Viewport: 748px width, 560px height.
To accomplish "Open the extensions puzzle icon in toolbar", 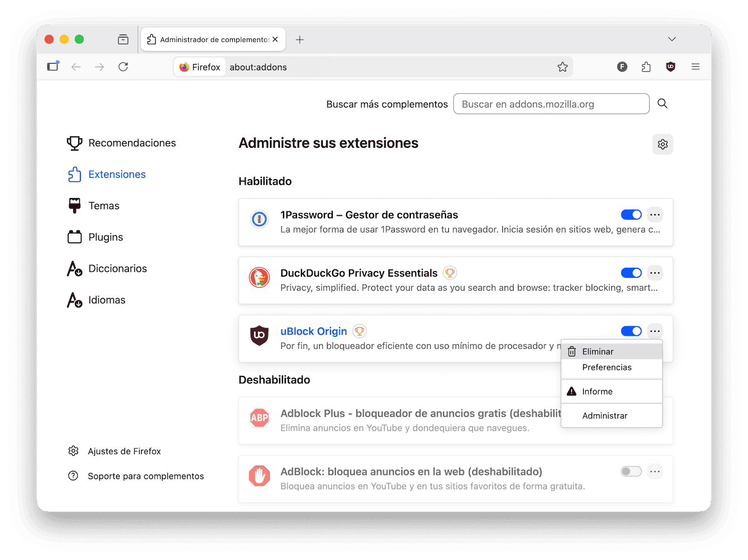I will 646,67.
